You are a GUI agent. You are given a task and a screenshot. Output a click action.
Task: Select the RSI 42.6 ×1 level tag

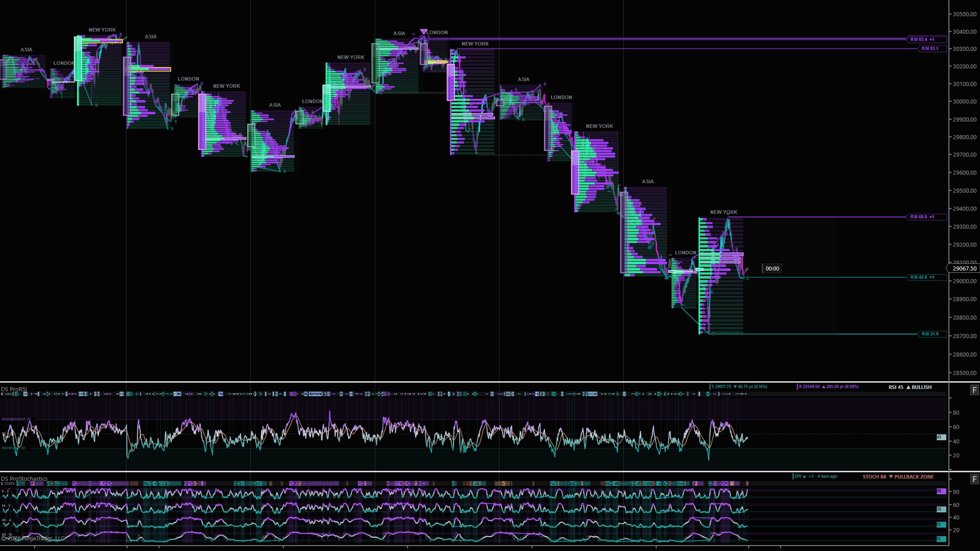pos(926,277)
